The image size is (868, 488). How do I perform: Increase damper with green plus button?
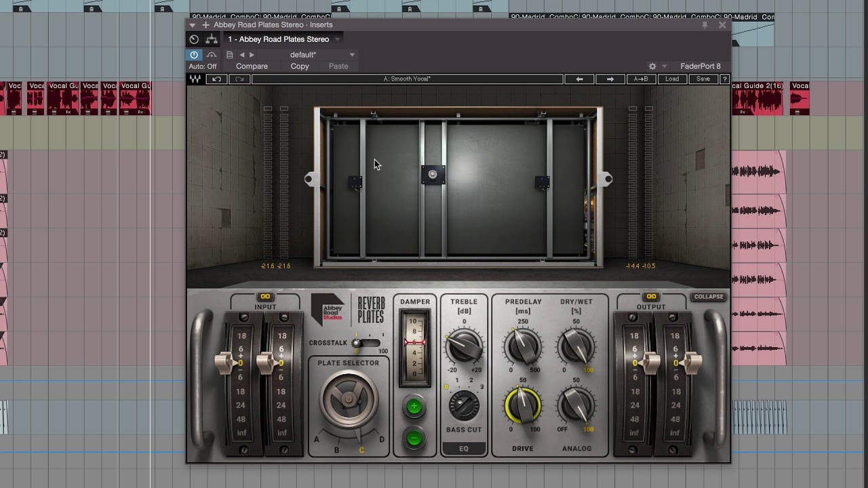414,407
